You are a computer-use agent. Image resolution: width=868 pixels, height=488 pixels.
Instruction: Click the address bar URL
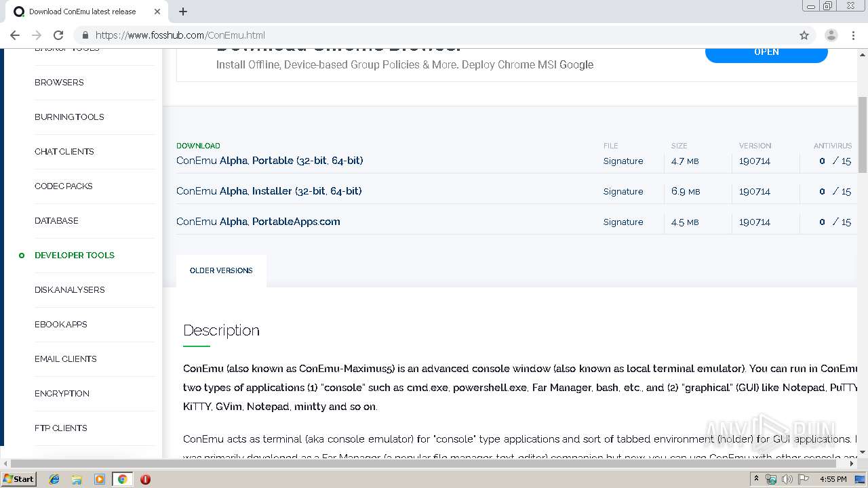[x=180, y=35]
